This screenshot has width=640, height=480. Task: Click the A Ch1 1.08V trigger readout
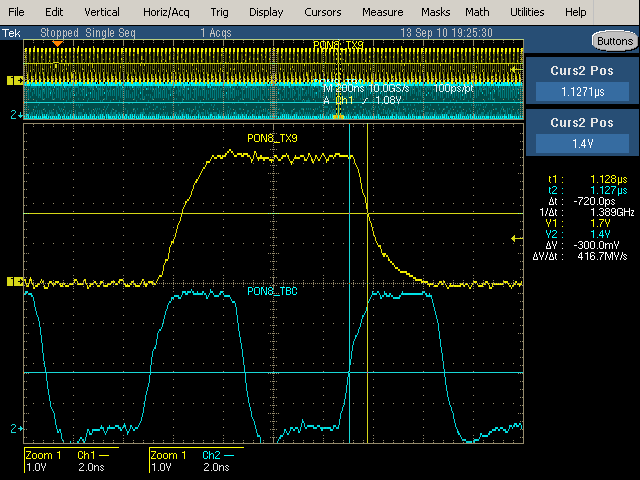[x=362, y=100]
